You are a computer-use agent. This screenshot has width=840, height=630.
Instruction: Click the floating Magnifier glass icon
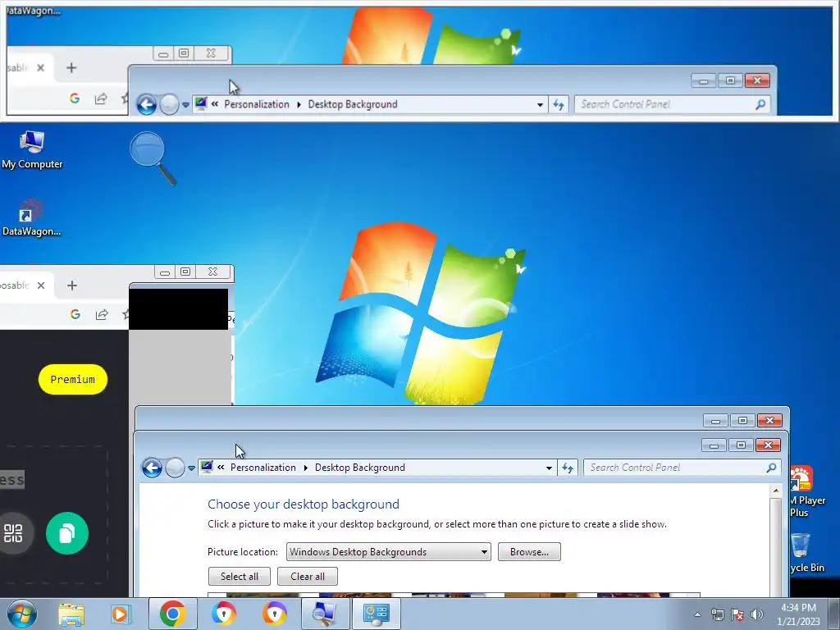click(153, 158)
